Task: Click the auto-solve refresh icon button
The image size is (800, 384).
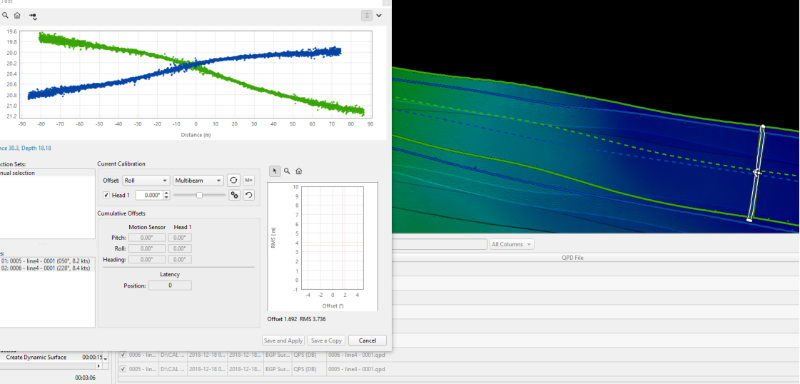Action: coord(234,180)
